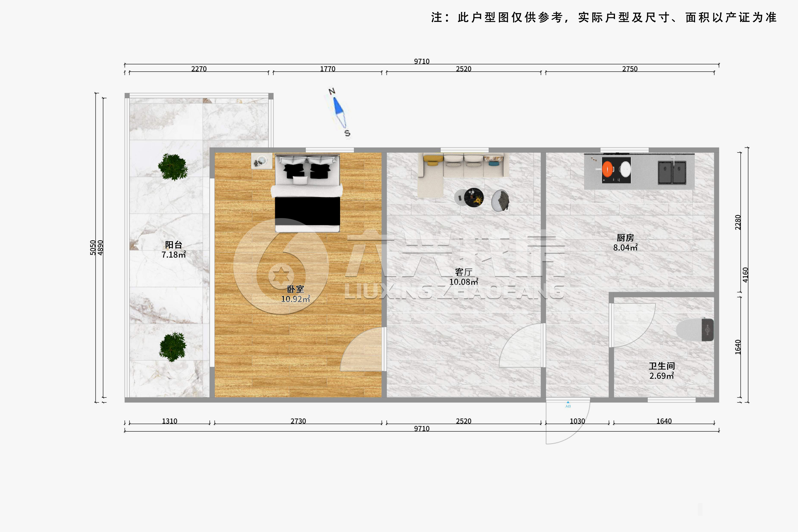Click the 5050 vertical dimension label
Screen dimensions: 798x532
pos(93,248)
